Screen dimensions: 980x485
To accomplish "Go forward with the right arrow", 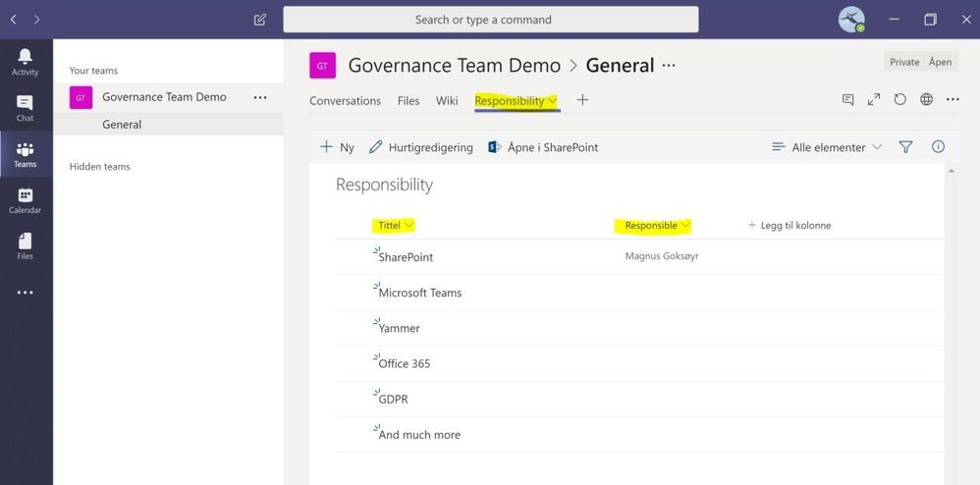I will pyautogui.click(x=37, y=20).
